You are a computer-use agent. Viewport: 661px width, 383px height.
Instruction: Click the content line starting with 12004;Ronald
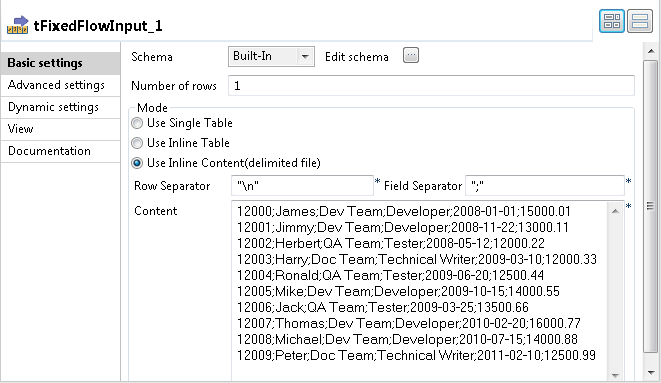[390, 275]
